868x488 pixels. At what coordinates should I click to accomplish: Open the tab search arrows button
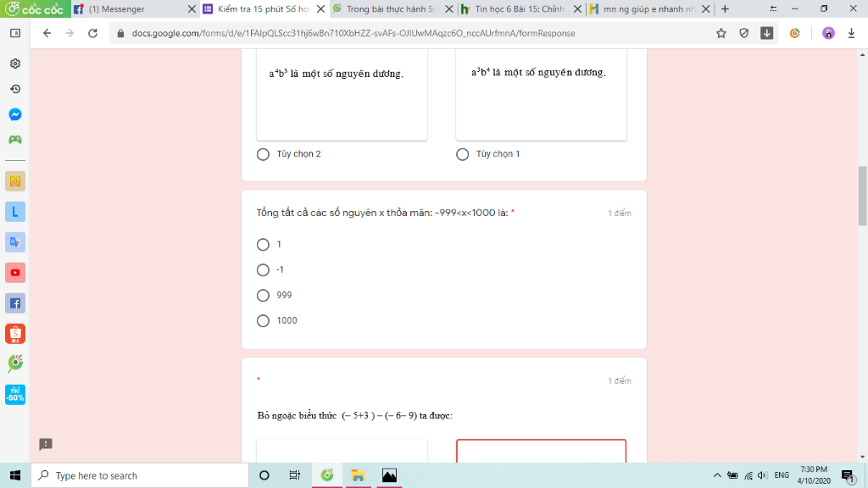pos(773,8)
